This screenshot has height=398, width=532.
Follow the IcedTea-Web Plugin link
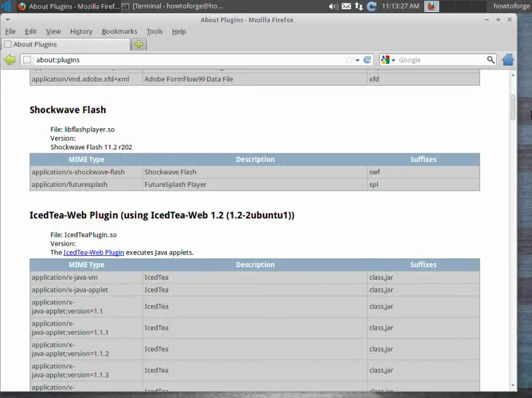(x=94, y=252)
